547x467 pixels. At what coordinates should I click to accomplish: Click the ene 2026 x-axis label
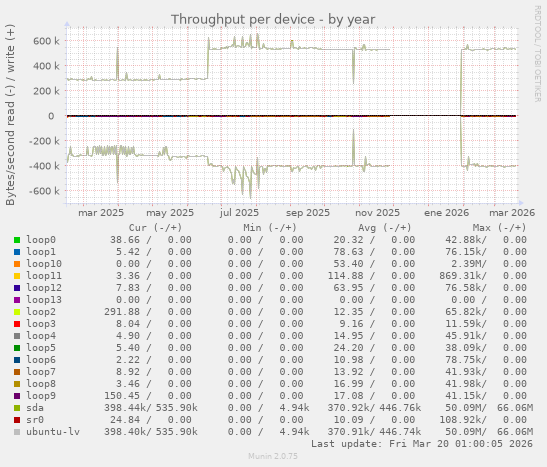click(447, 213)
